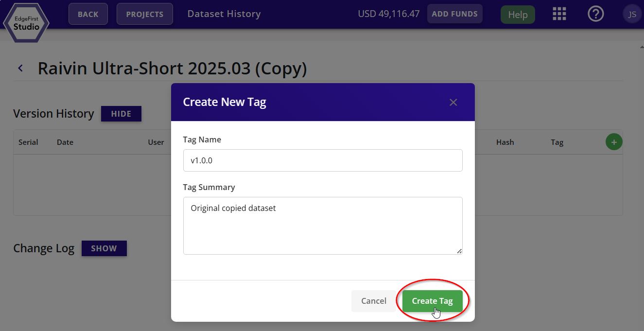Collapse the Version History table
This screenshot has width=644, height=331.
pos(121,114)
